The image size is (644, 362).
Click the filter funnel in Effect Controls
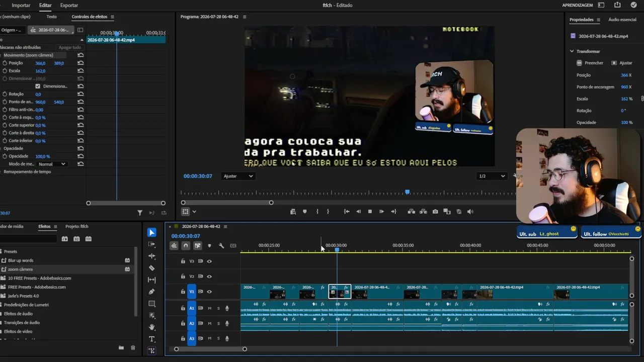point(140,213)
